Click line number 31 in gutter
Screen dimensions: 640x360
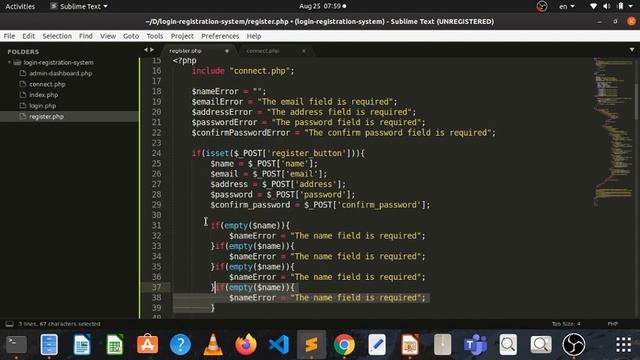pyautogui.click(x=156, y=225)
